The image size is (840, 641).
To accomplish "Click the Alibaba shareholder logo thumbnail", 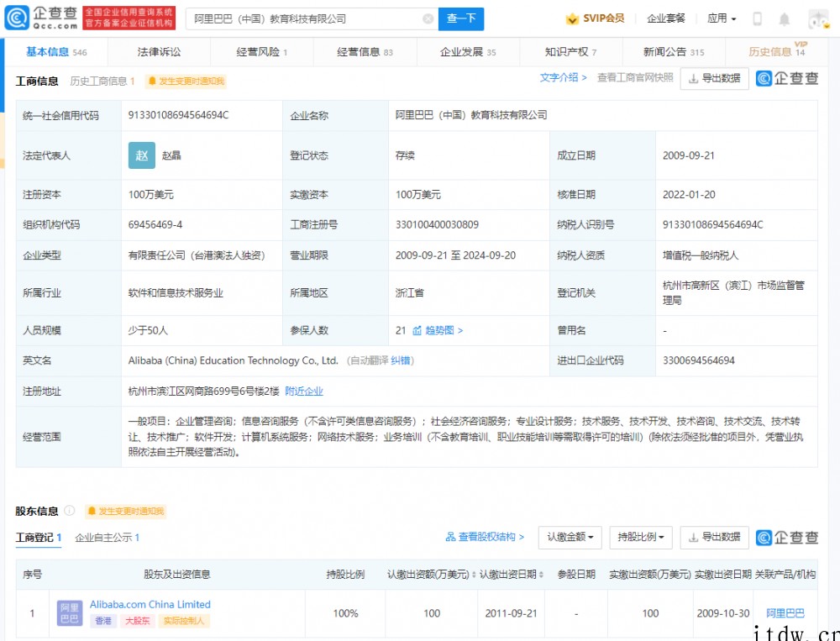I will click(x=70, y=613).
